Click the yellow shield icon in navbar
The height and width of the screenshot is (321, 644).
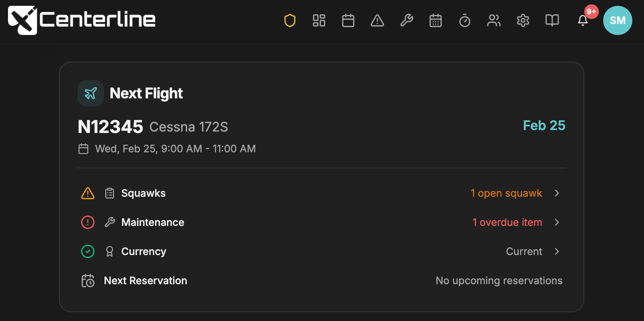coord(290,20)
